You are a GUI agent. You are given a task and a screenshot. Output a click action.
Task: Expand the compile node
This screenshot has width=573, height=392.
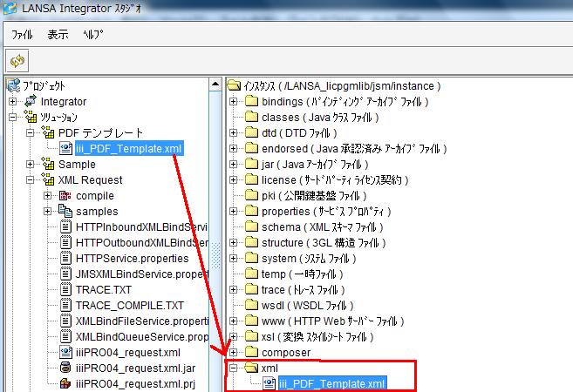tap(47, 196)
